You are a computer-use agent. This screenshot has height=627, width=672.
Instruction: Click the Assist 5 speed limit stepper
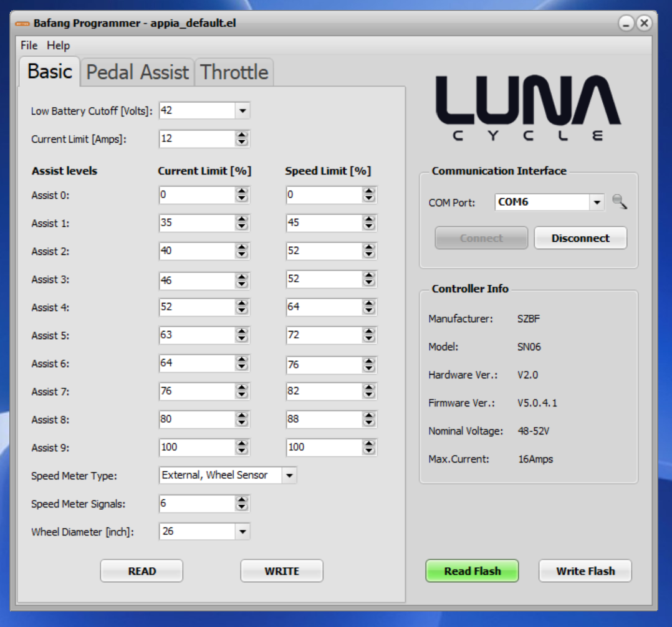(369, 335)
